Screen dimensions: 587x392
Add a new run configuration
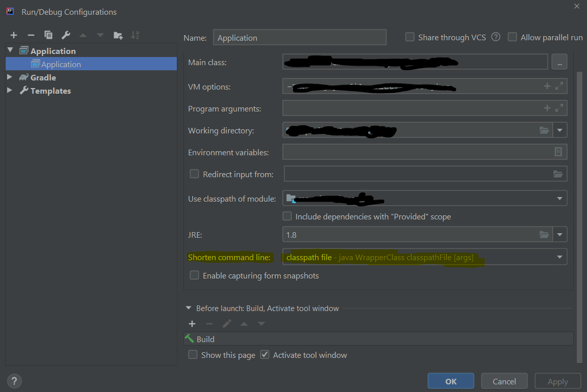point(14,35)
